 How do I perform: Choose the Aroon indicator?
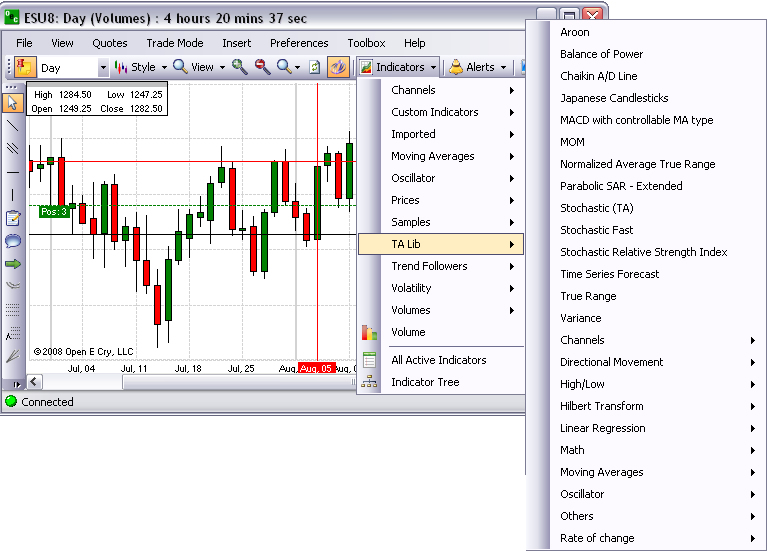tap(574, 32)
